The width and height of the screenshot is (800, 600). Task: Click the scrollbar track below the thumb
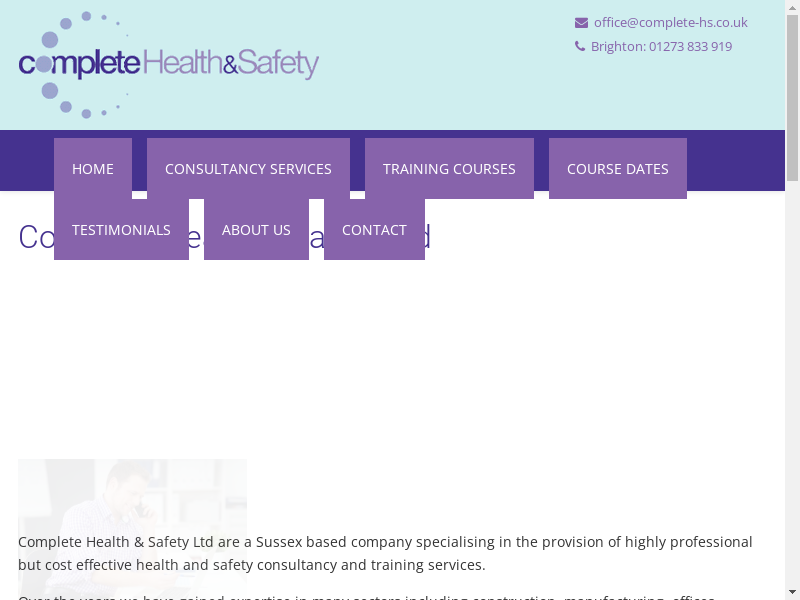[x=792, y=400]
